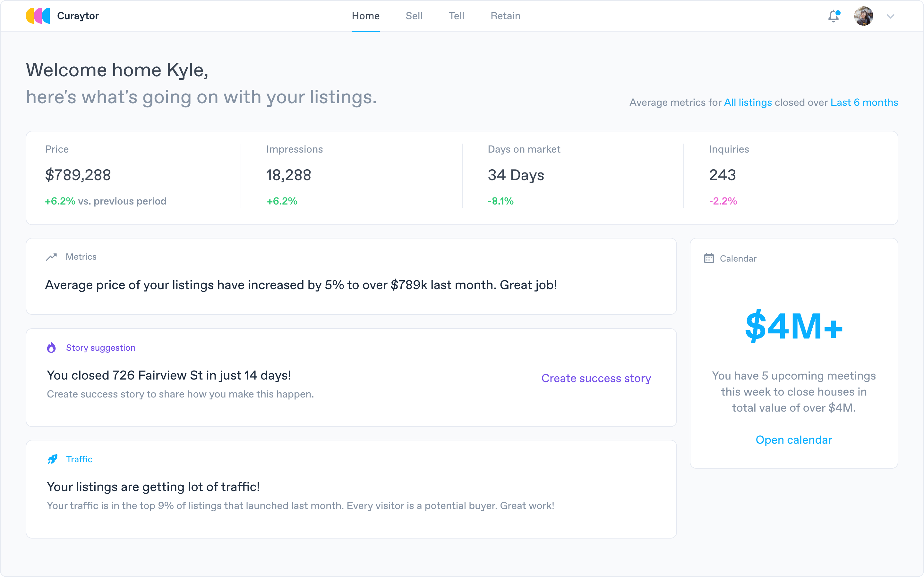Go to the Tell tab
924x577 pixels.
click(456, 16)
